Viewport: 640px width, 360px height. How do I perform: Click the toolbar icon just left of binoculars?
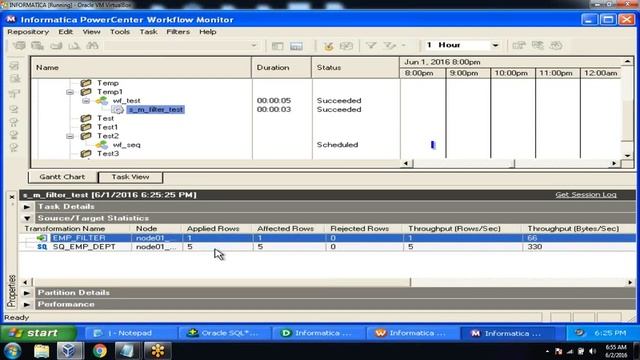[74, 45]
